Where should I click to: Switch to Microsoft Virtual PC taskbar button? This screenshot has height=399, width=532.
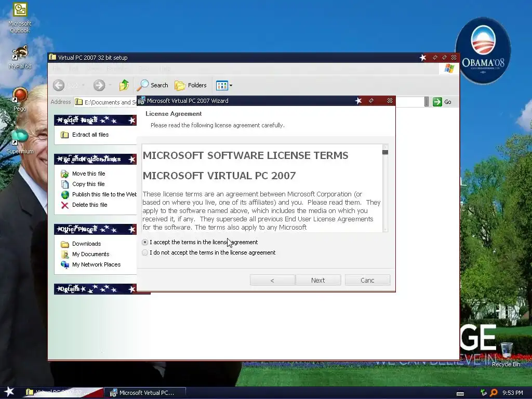tap(145, 393)
